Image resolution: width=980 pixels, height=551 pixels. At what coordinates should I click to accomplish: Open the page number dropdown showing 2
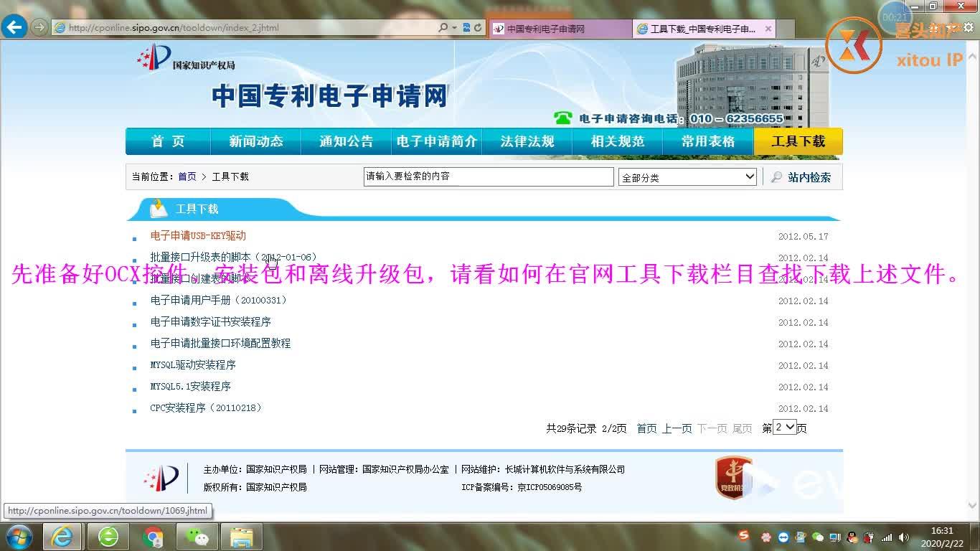785,427
